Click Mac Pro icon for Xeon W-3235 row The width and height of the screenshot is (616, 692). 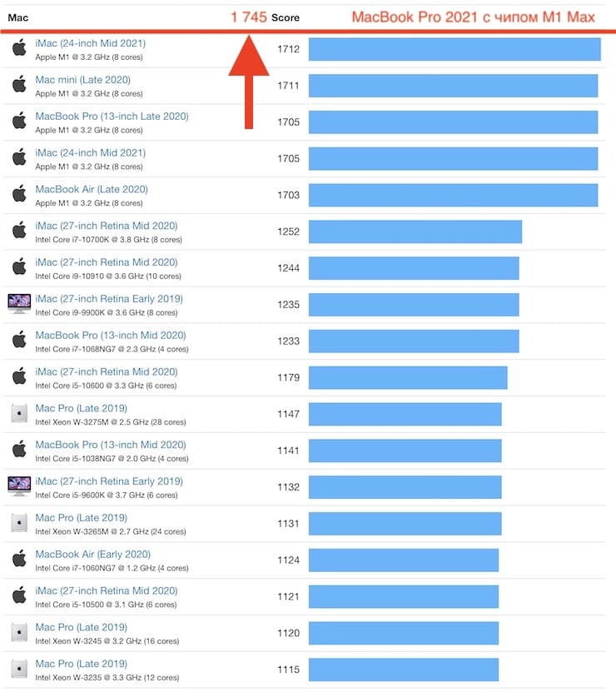(x=19, y=669)
